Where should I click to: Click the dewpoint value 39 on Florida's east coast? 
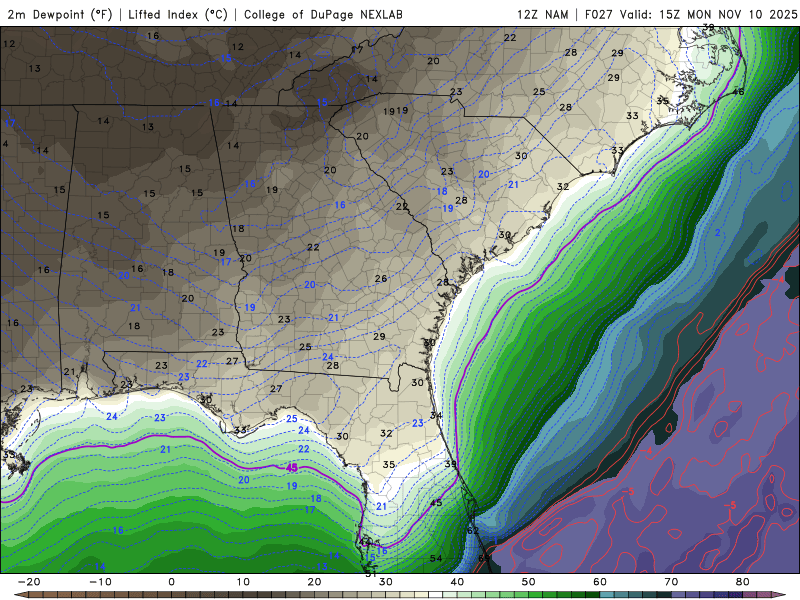[451, 464]
